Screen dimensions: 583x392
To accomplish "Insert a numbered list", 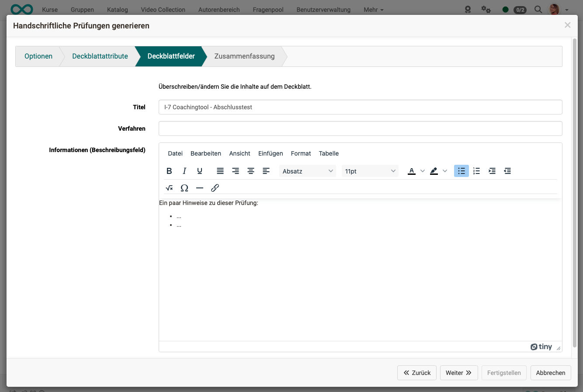I will coord(476,171).
